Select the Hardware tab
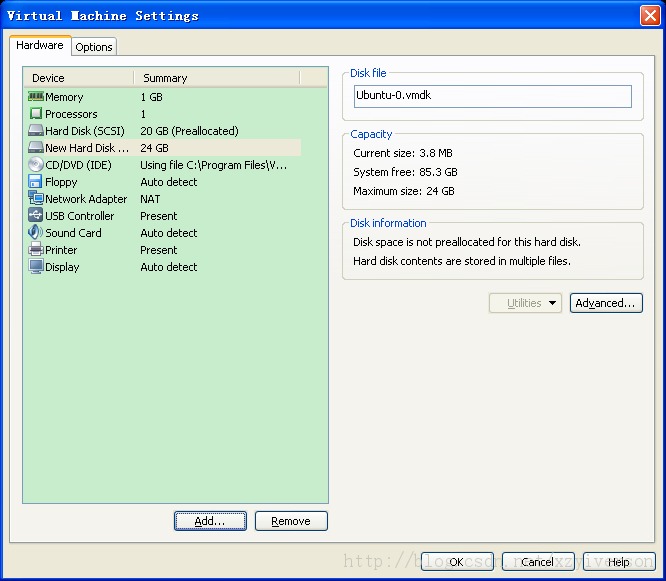Screen dimensions: 666x581 tap(40, 46)
